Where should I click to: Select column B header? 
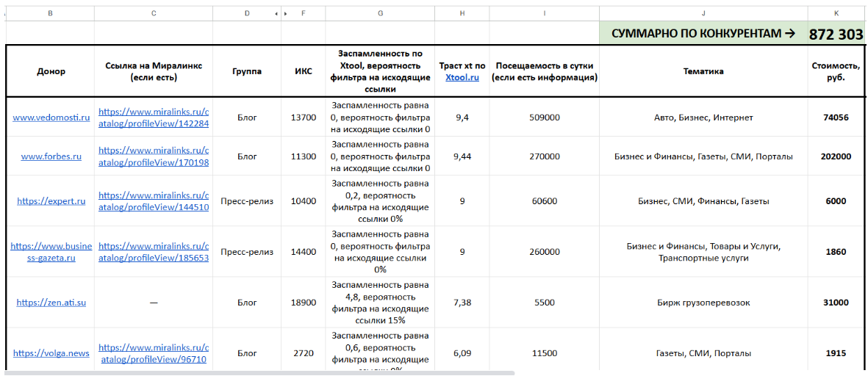click(51, 12)
